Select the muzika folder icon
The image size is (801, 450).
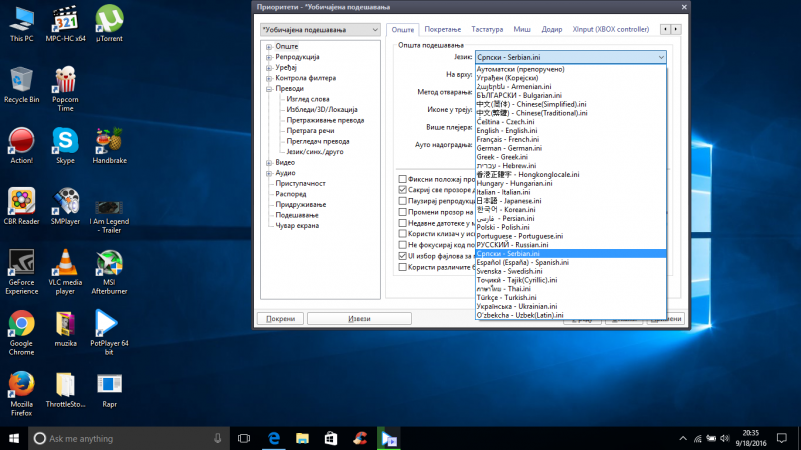(x=65, y=329)
